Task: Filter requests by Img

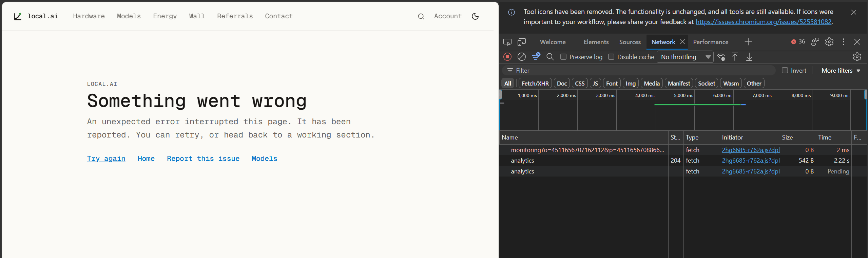Action: pos(631,84)
